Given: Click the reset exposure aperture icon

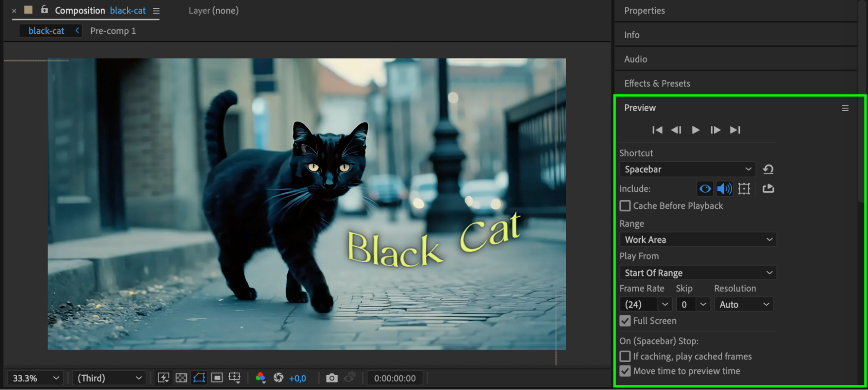Looking at the screenshot, I should [278, 378].
